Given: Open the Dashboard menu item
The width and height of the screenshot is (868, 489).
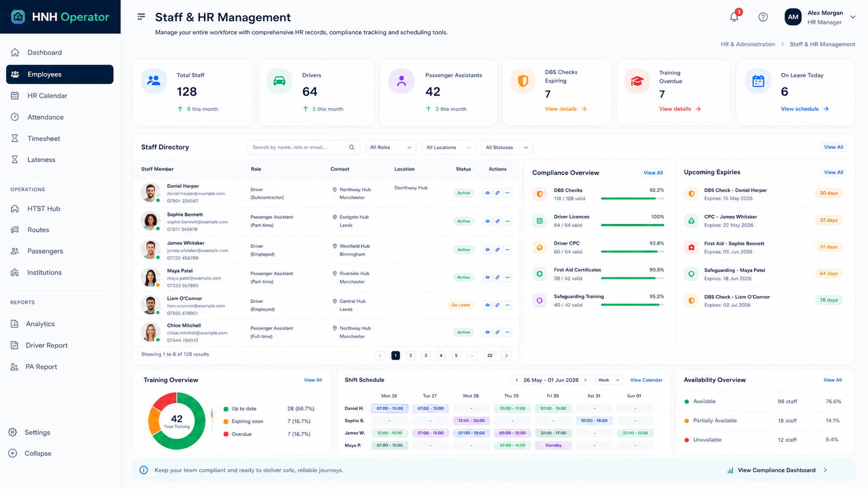Looking at the screenshot, I should 60,52.
